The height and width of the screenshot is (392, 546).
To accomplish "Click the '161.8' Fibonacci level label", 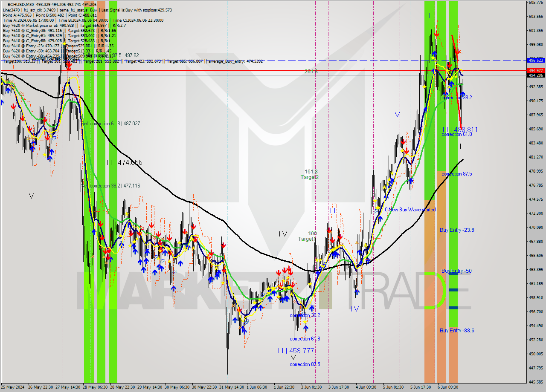I will [311, 171].
